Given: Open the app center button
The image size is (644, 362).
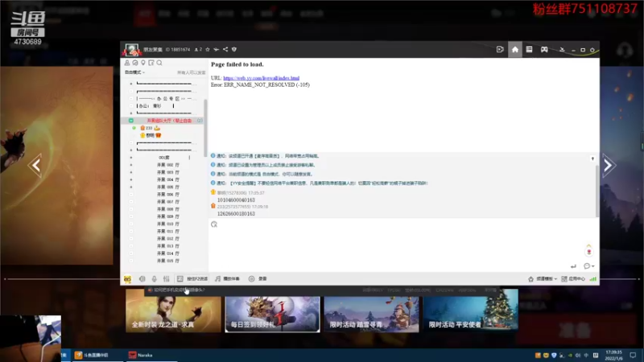Looking at the screenshot, I should coord(573,279).
